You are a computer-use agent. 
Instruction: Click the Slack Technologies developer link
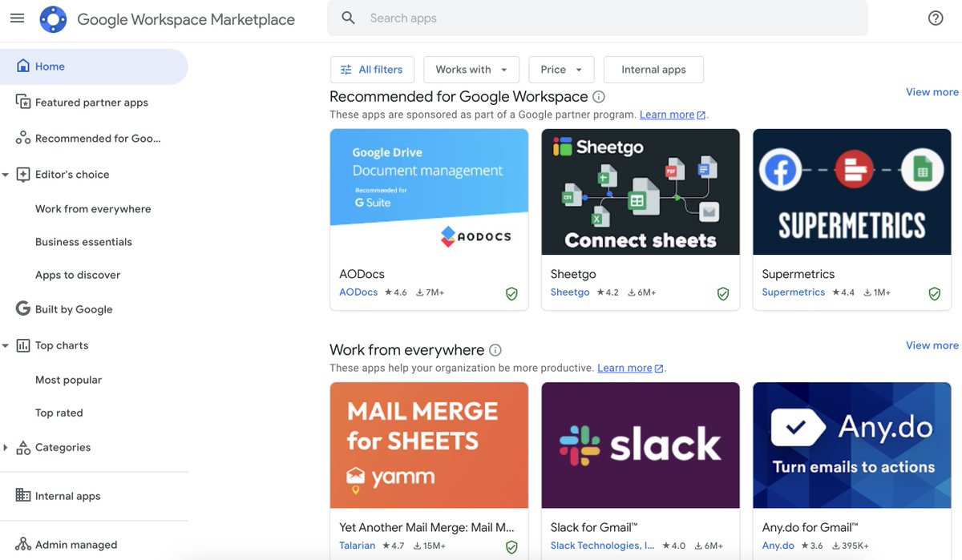point(602,546)
